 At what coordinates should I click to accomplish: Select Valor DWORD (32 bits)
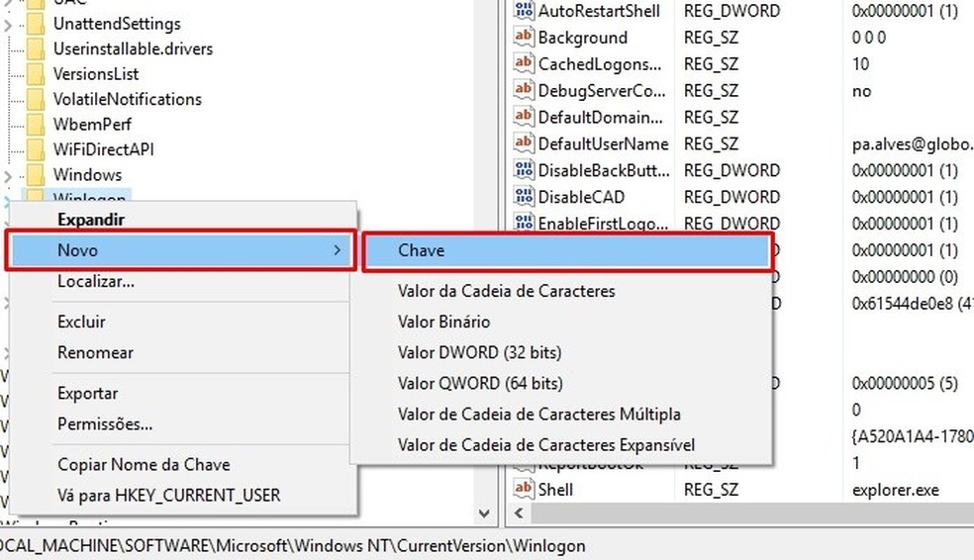[x=479, y=352]
